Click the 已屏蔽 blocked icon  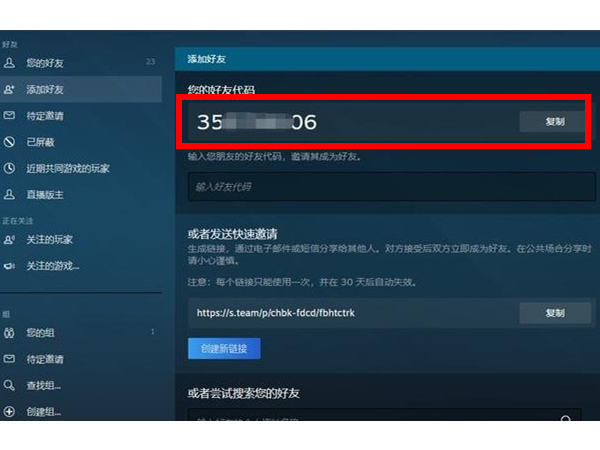(x=10, y=142)
